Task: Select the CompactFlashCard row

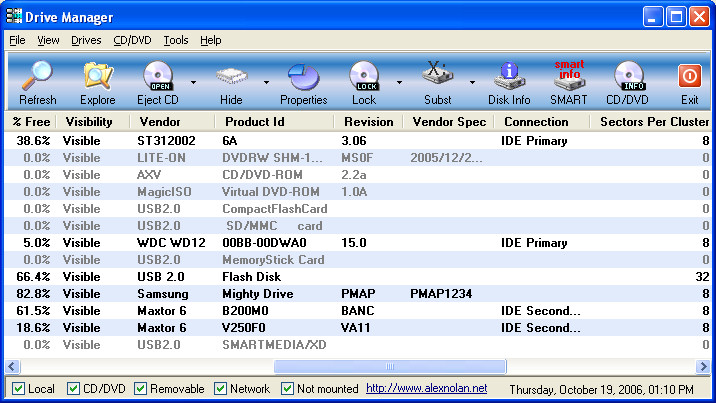Action: click(x=358, y=209)
